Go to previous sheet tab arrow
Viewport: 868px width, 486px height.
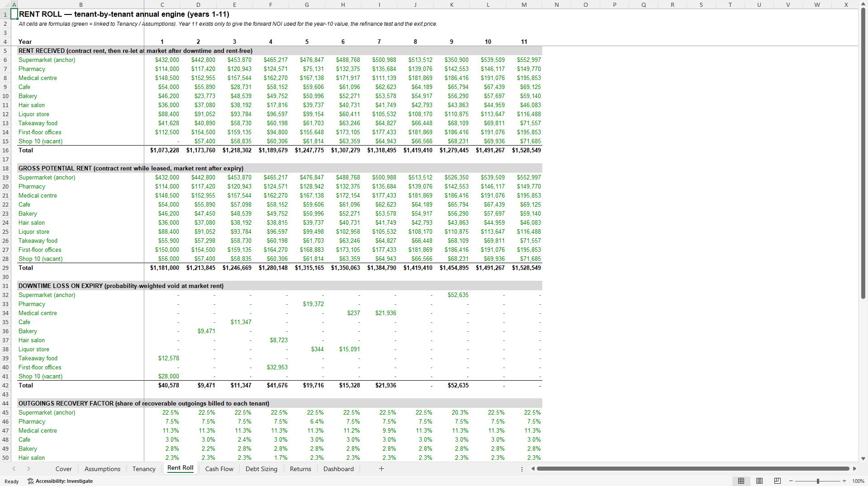point(14,469)
